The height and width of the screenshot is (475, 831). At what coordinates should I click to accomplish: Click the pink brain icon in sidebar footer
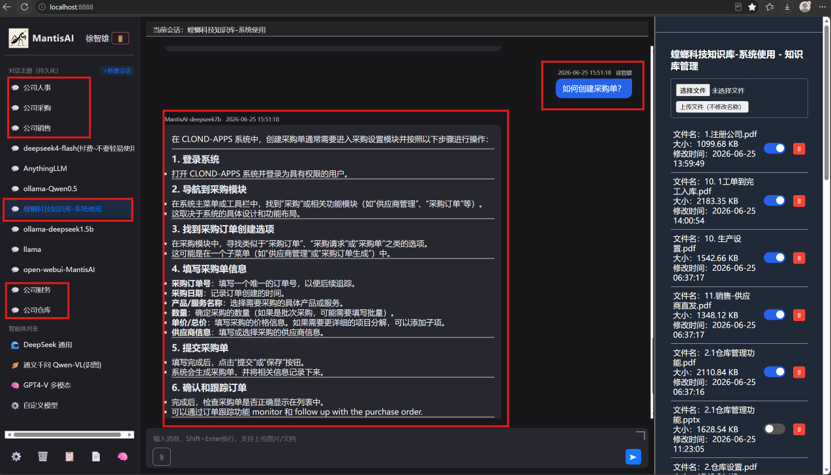(x=122, y=456)
